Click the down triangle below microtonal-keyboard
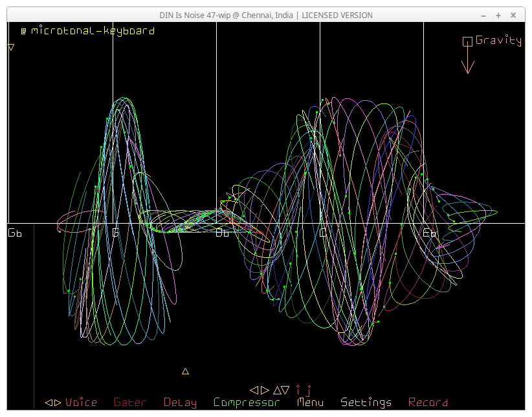Screen dimensions: 532x417 tap(11, 47)
